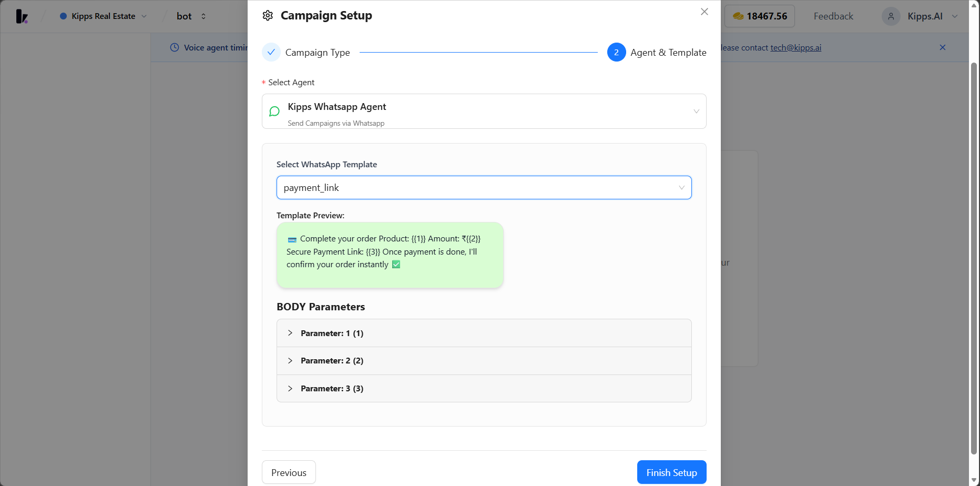
Task: Click the template preview message bubble
Action: (x=390, y=255)
